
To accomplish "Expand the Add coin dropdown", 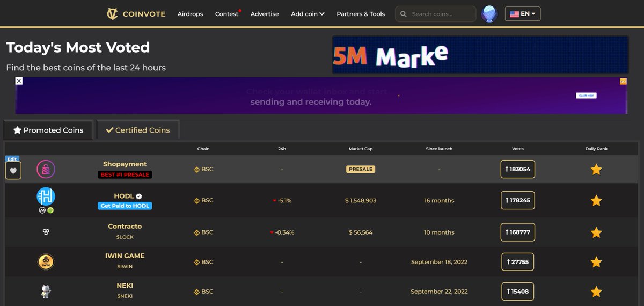I will click(308, 14).
